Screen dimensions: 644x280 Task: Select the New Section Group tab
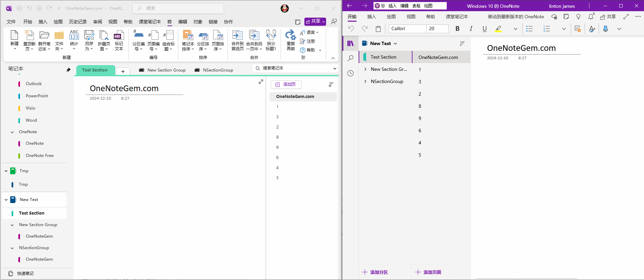(x=162, y=70)
